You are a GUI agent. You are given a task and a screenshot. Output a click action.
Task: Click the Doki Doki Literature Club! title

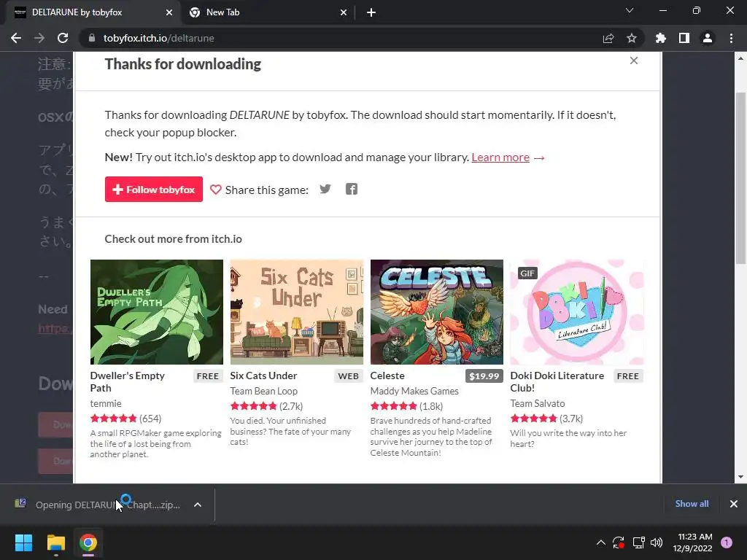point(557,381)
